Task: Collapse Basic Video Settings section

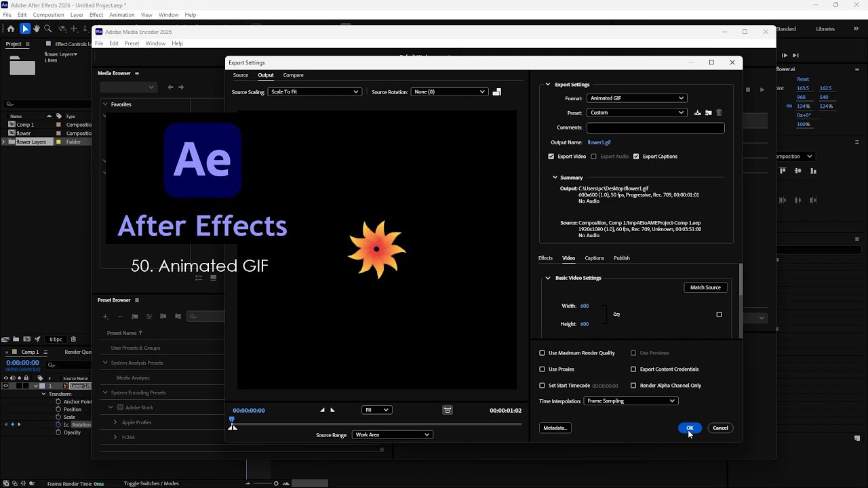Action: coord(547,278)
